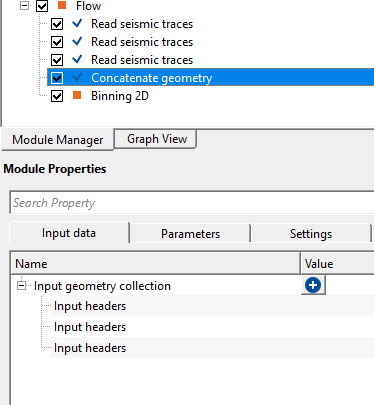374x405 pixels.
Task: Switch to the Settings tab
Action: coord(311,234)
